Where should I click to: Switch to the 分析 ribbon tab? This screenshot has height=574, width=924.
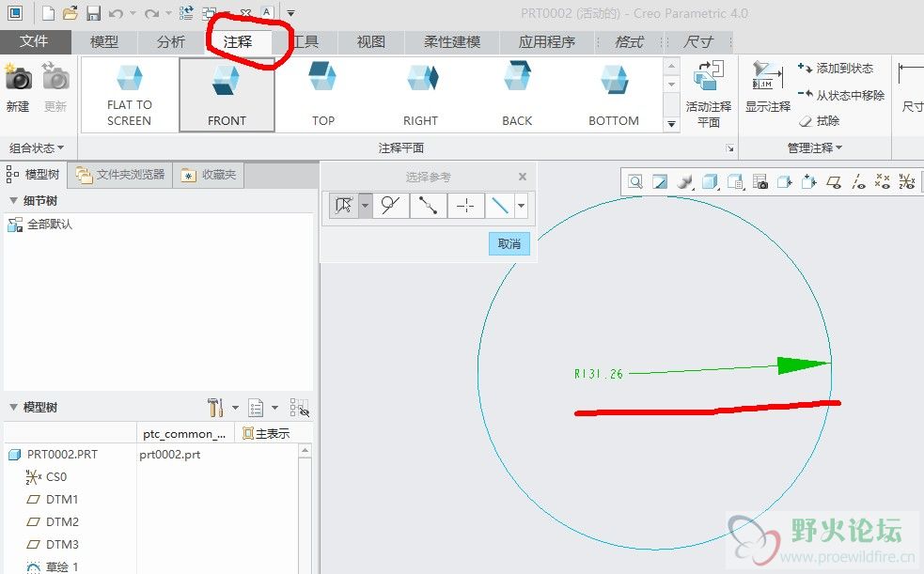click(171, 41)
